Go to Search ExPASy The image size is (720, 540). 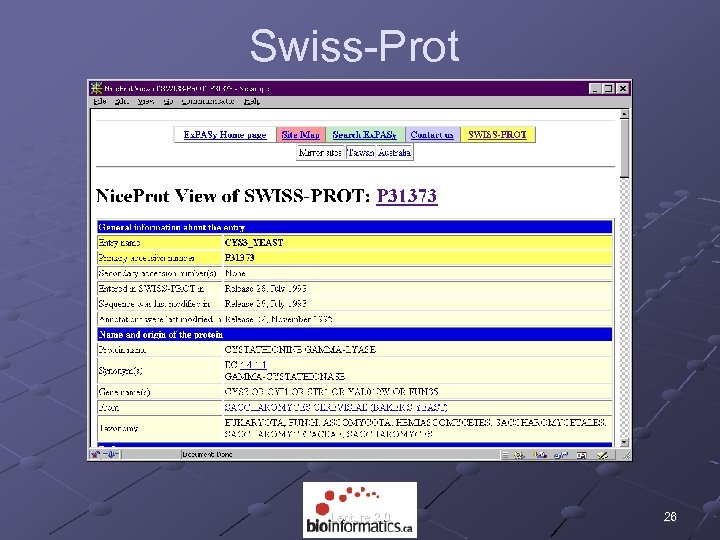coord(365,135)
